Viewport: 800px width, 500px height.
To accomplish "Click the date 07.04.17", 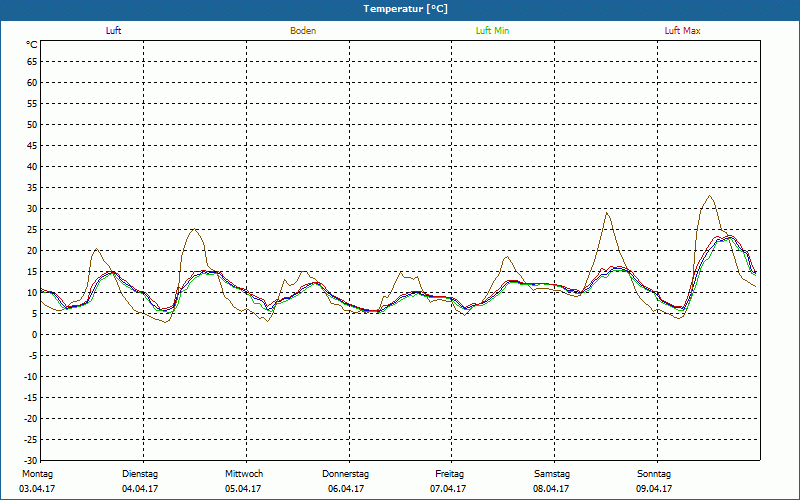I will [448, 489].
